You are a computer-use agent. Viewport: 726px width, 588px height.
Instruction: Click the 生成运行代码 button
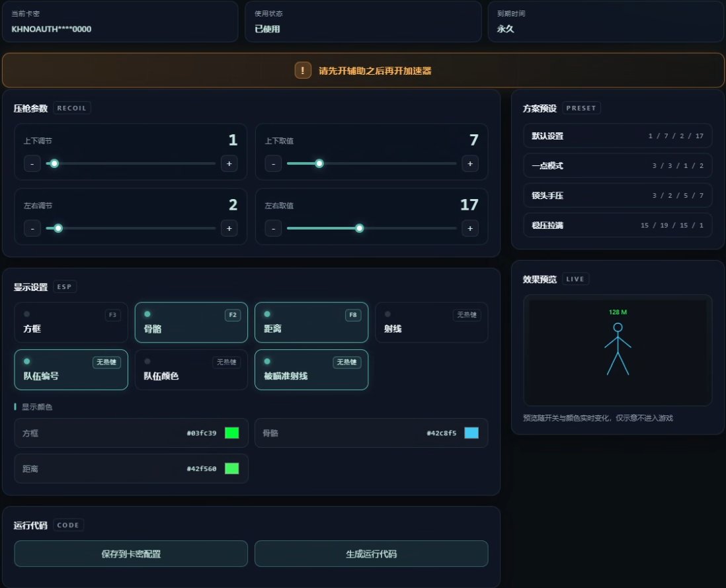click(x=372, y=554)
